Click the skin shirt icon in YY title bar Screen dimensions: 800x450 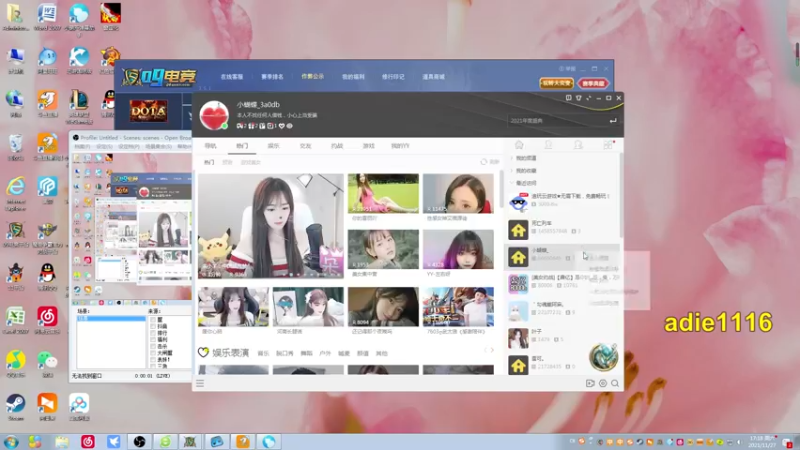click(x=579, y=98)
